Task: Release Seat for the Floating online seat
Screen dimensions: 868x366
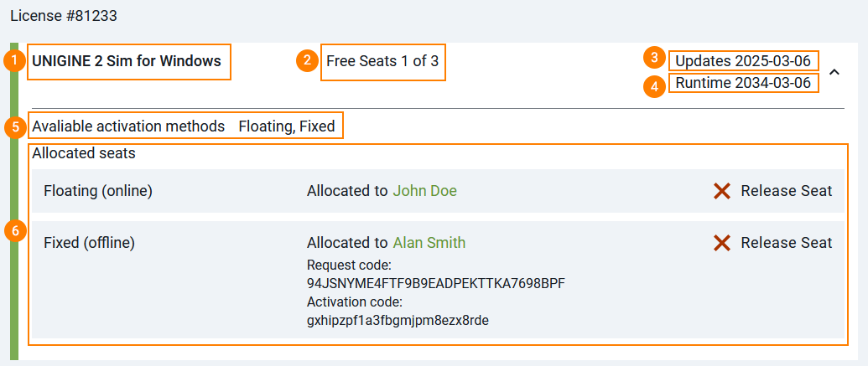Action: [786, 191]
